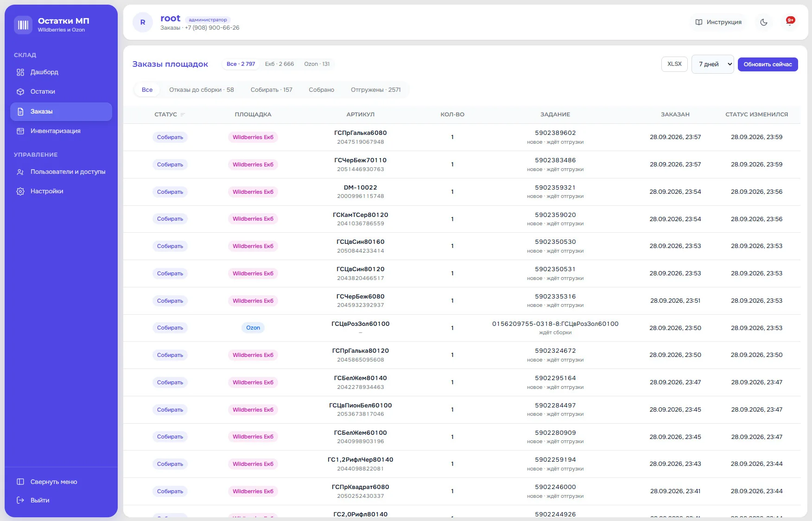
Task: Click the АРТИКУЛ column header
Action: pos(360,114)
